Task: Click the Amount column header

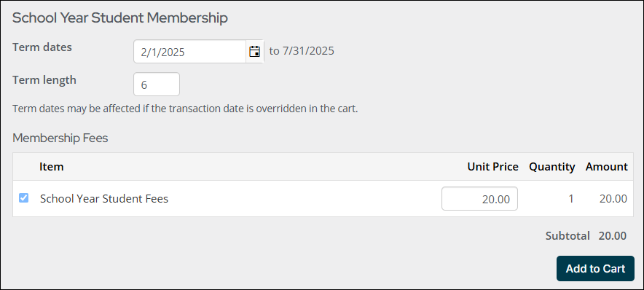Action: coord(607,167)
